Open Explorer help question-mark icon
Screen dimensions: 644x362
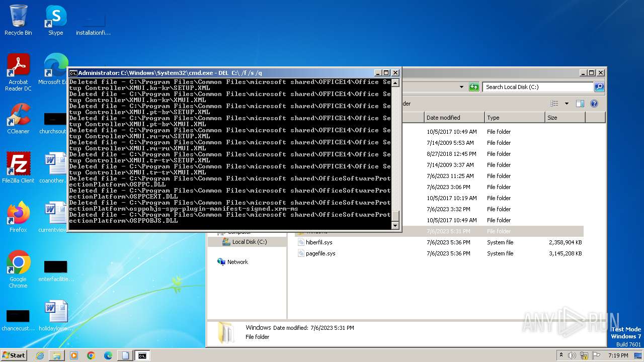coord(594,104)
